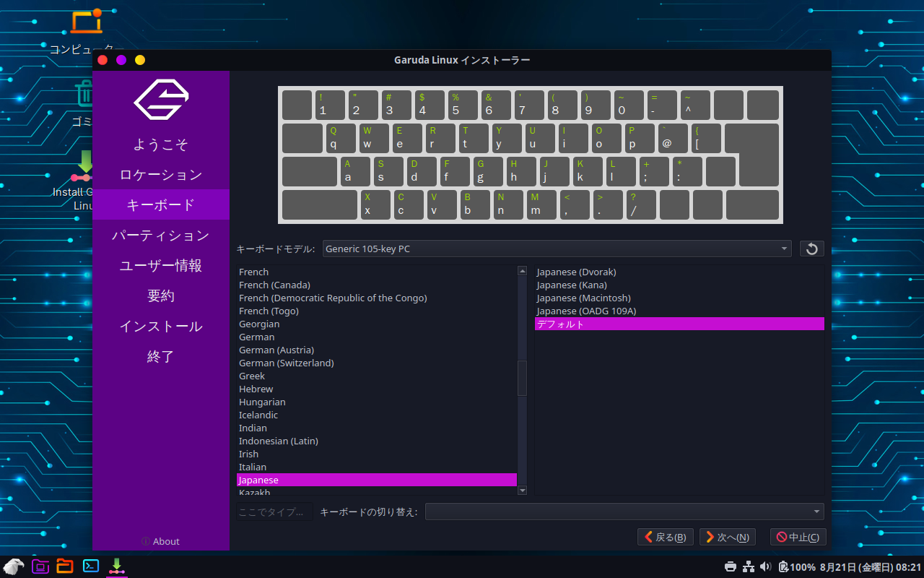Close the installer with the red button
This screenshot has width=924, height=578.
click(x=103, y=60)
